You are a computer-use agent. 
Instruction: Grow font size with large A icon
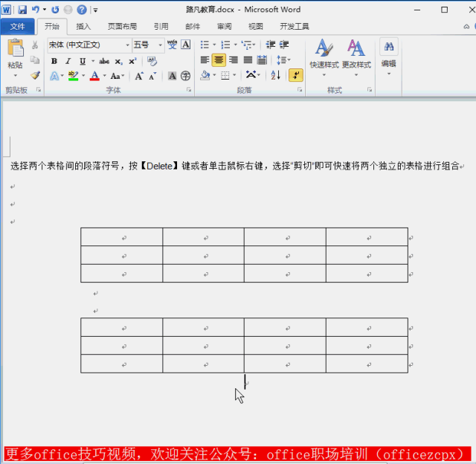[x=139, y=76]
